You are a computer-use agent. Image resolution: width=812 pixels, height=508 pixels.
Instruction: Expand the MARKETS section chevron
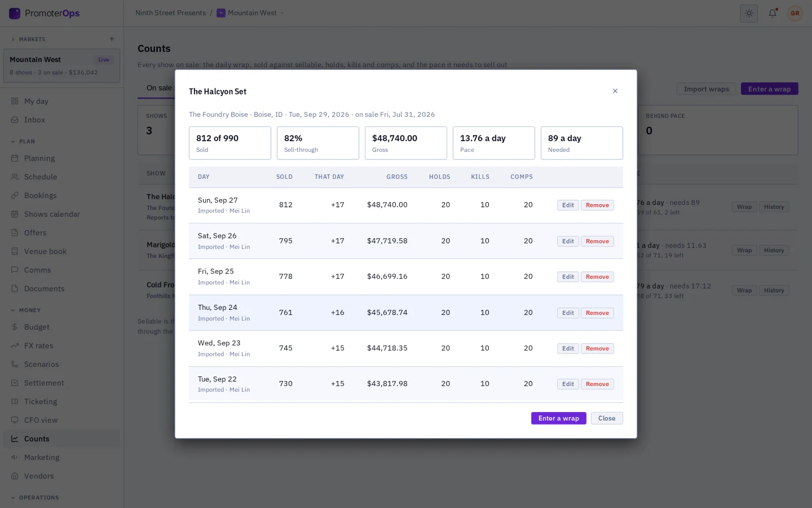pos(13,39)
